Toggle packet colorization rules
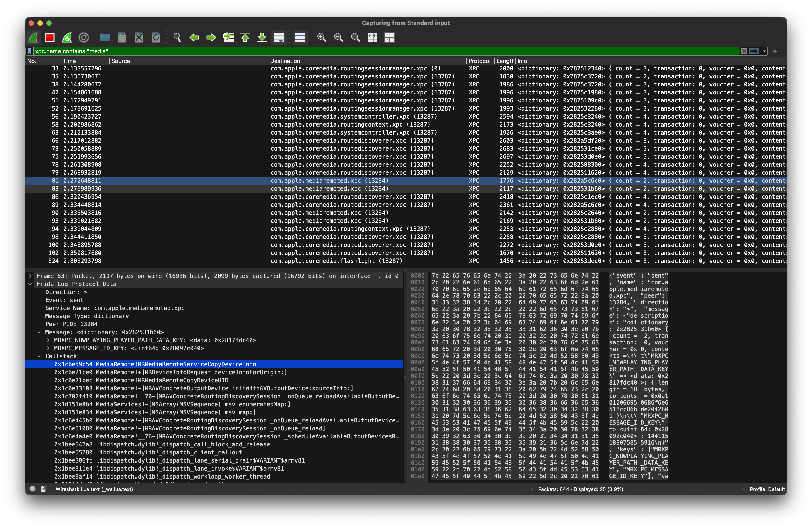Viewport: 812px width, 528px height. (x=300, y=37)
